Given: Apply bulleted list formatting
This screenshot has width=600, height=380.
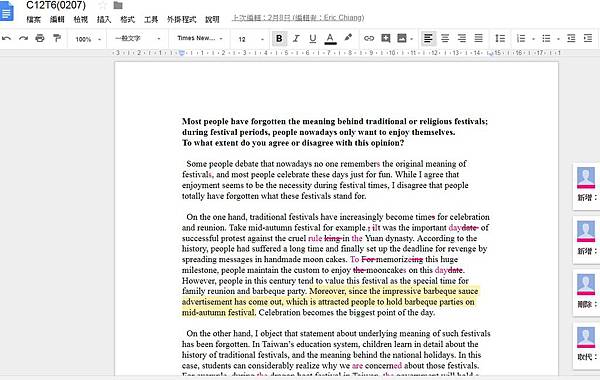Looking at the screenshot, I should [x=546, y=38].
